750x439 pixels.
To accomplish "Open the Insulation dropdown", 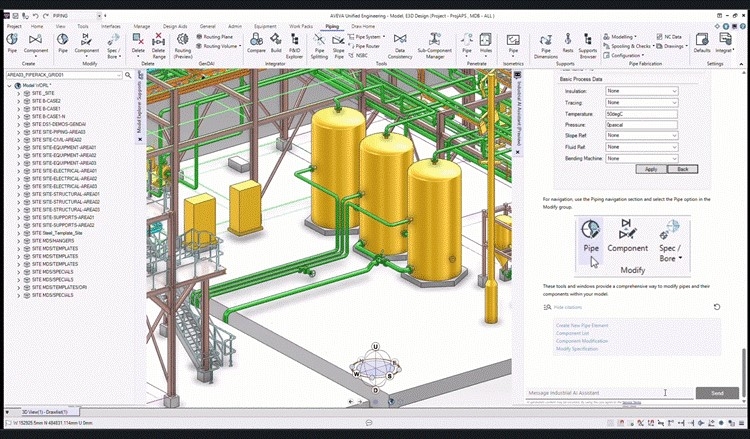I will pyautogui.click(x=641, y=91).
